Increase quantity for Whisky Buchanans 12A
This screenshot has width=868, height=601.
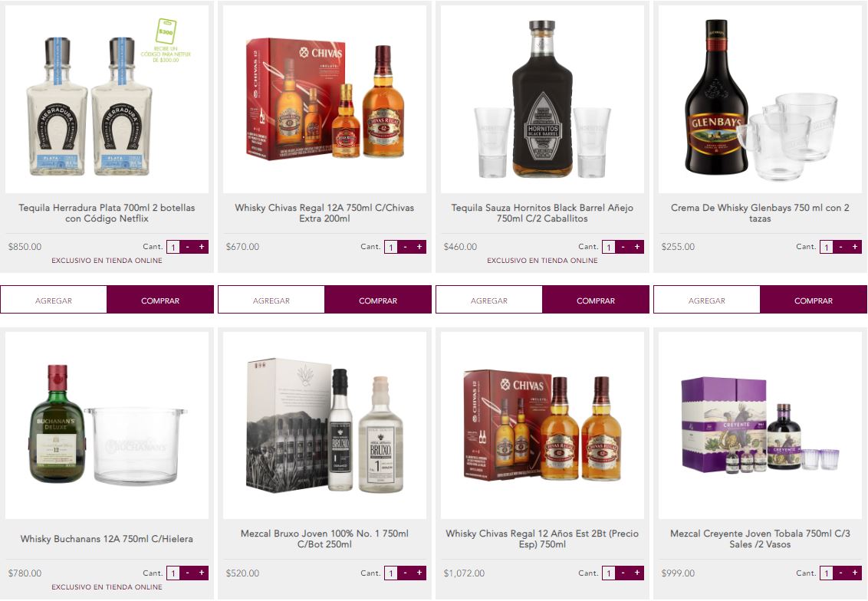coord(202,573)
